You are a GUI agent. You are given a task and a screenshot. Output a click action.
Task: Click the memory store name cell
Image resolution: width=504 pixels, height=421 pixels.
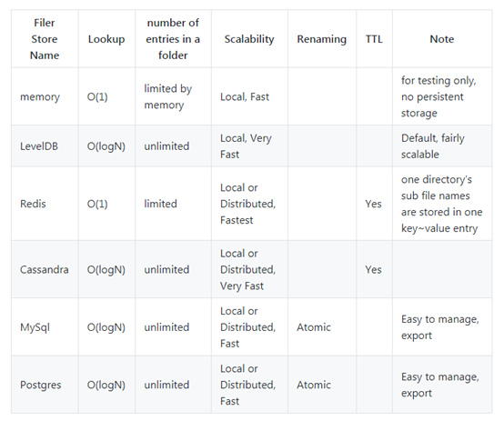point(40,96)
